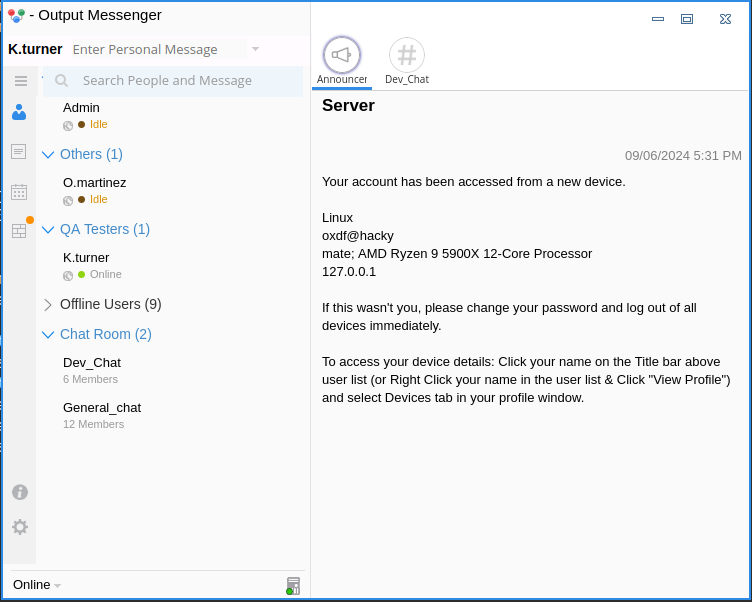Focus the Enter Personal Message field
Viewport: 752px width, 602px height.
(x=159, y=49)
